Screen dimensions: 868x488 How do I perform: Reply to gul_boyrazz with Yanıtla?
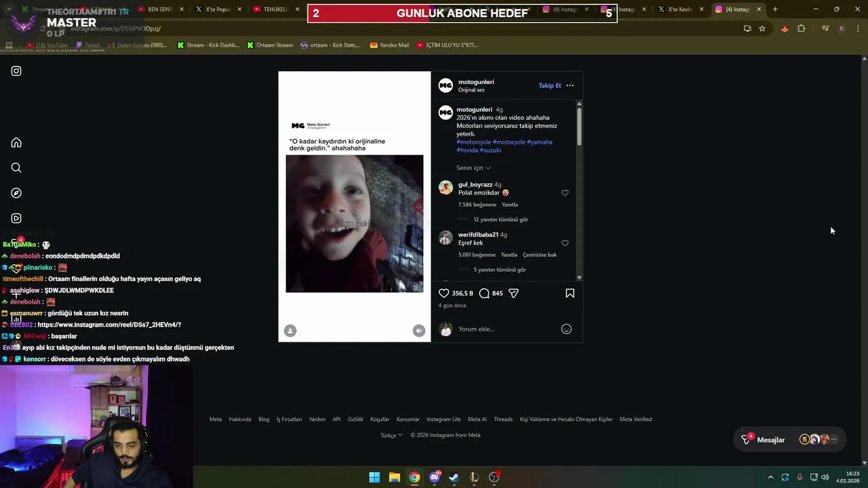click(x=509, y=205)
